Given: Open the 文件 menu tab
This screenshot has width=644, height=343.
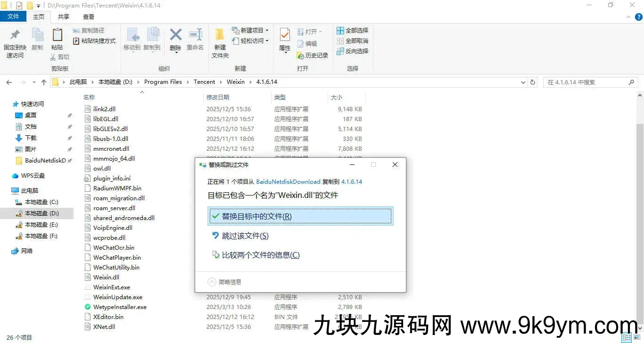Looking at the screenshot, I should coord(13,16).
